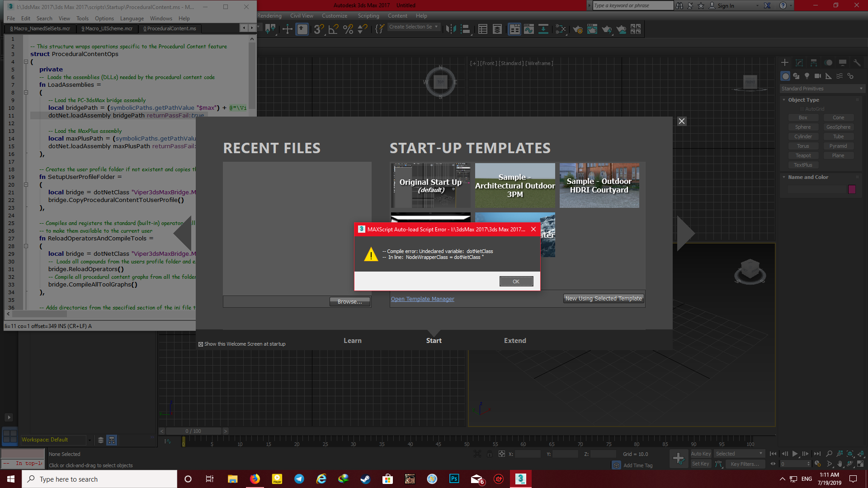The height and width of the screenshot is (488, 868).
Task: Switch to the Utilities wrench tab
Action: (x=857, y=63)
